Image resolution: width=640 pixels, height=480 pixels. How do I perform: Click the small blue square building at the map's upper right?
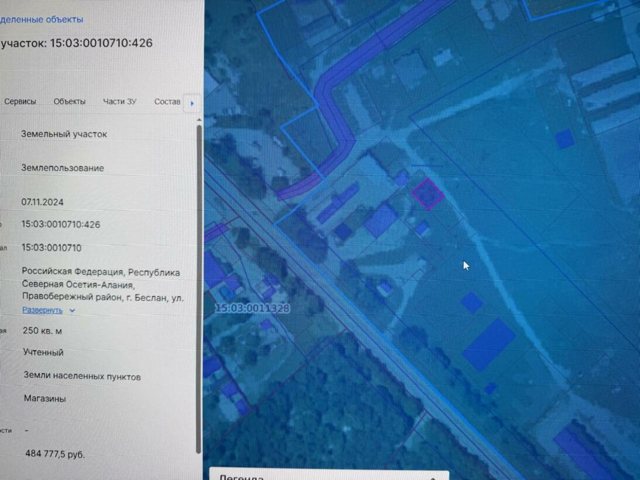[x=565, y=139]
